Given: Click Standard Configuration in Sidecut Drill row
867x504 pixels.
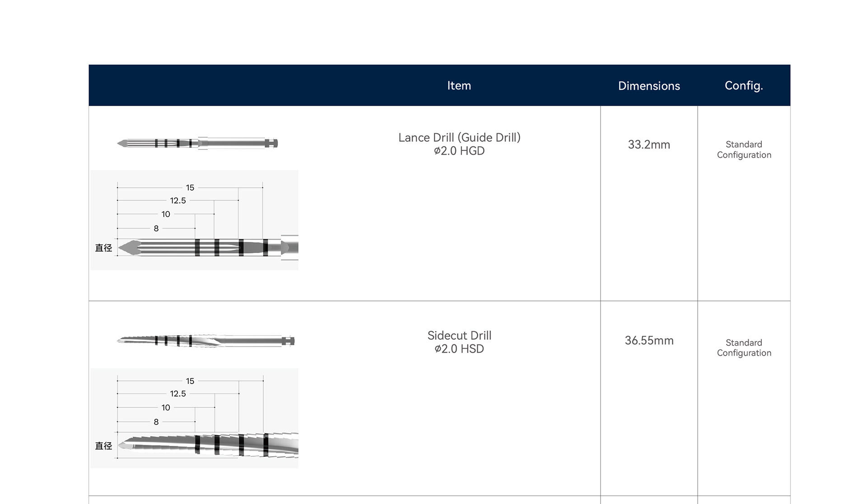Looking at the screenshot, I should tap(744, 348).
